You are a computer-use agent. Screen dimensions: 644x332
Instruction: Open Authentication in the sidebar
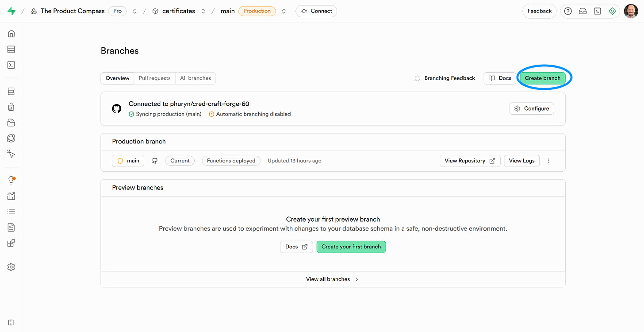[x=11, y=107]
